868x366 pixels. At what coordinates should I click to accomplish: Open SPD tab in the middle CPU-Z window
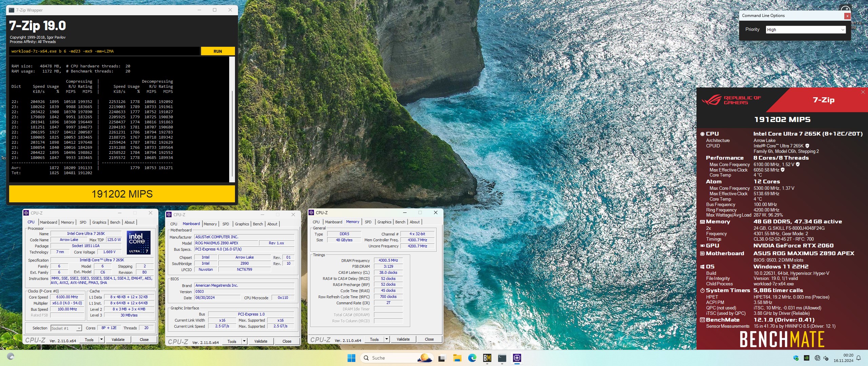click(226, 224)
